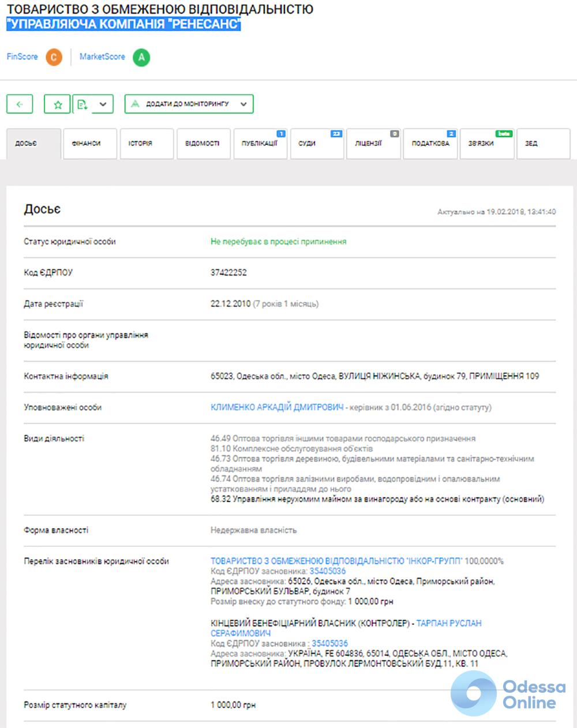The height and width of the screenshot is (728, 577).
Task: Click the green MarketScore A badge
Action: pyautogui.click(x=141, y=57)
